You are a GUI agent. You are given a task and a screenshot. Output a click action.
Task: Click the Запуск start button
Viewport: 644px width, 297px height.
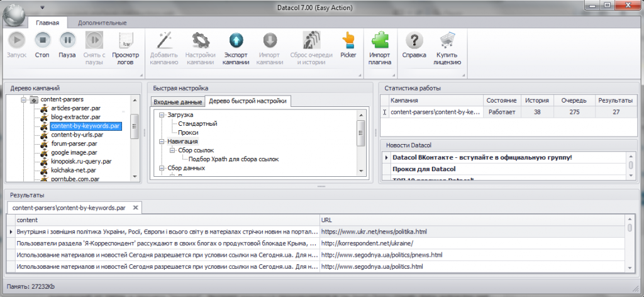(16, 44)
